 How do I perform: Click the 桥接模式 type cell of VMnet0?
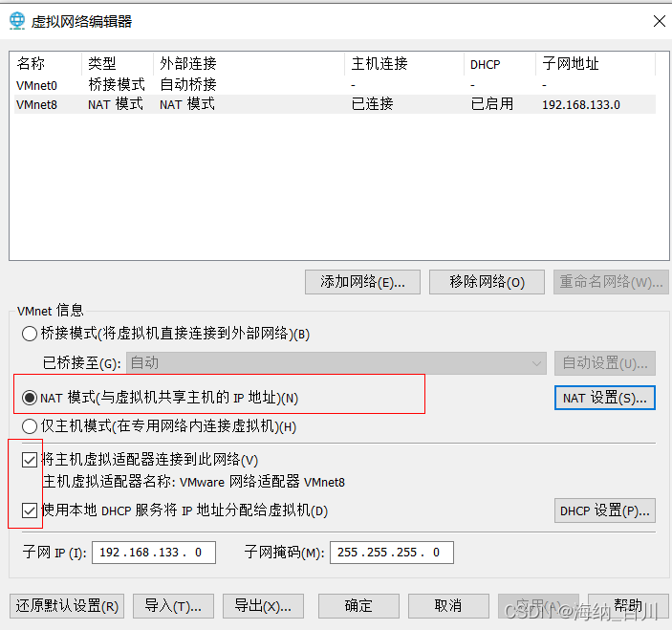(x=117, y=84)
